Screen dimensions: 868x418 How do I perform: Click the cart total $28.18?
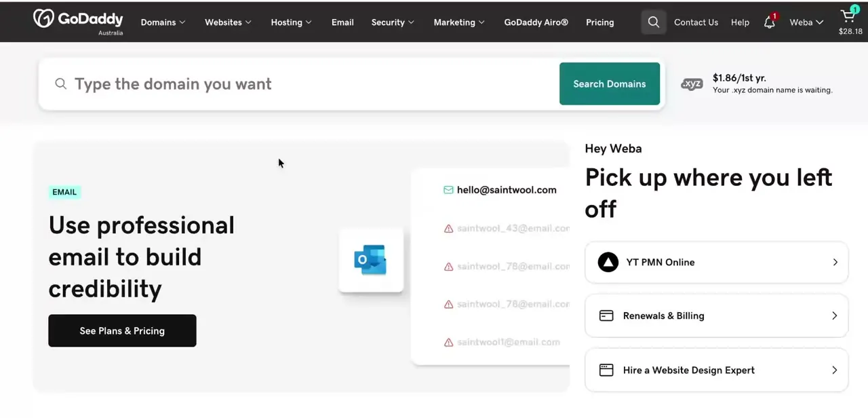pos(850,31)
